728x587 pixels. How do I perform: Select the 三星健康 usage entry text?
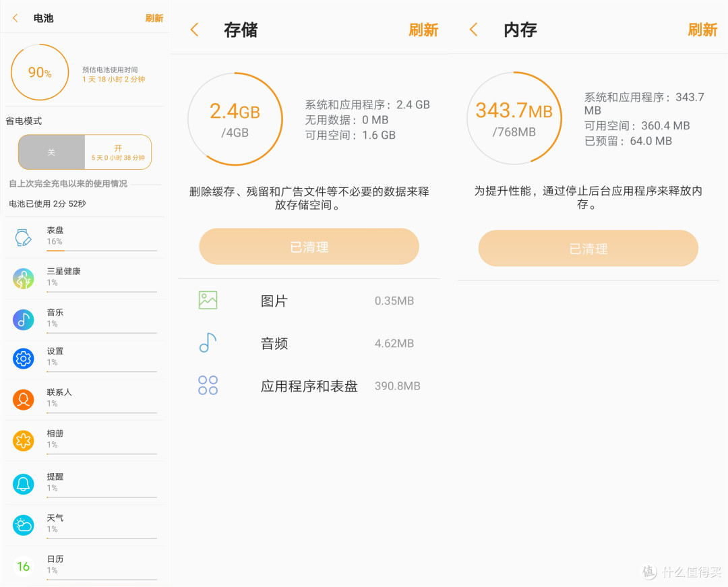click(x=63, y=271)
